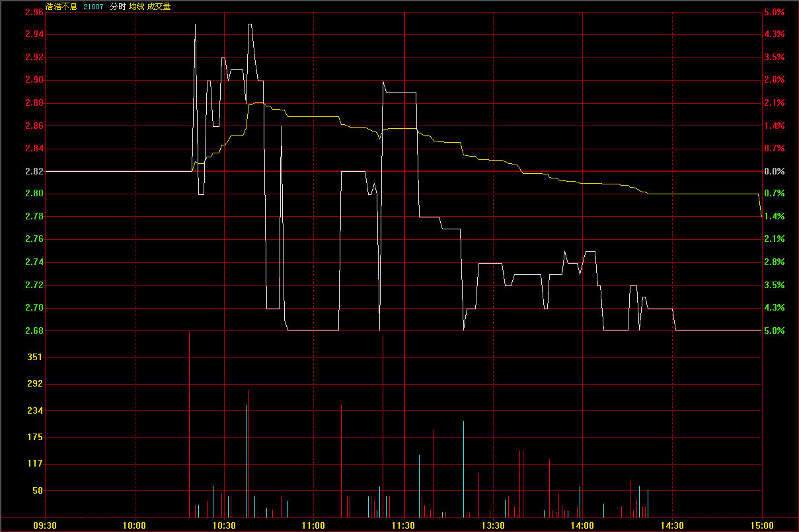Click the 0.0% percent baseline label
This screenshot has width=799, height=532.
click(x=774, y=172)
